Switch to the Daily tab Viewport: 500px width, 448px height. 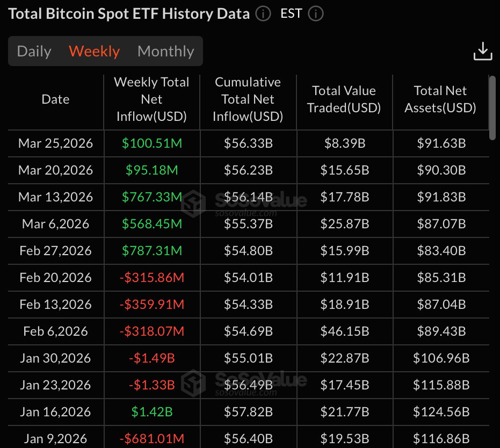click(x=34, y=51)
